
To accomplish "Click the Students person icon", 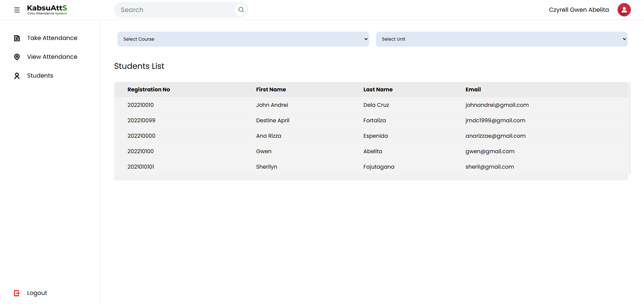I will coord(17,76).
